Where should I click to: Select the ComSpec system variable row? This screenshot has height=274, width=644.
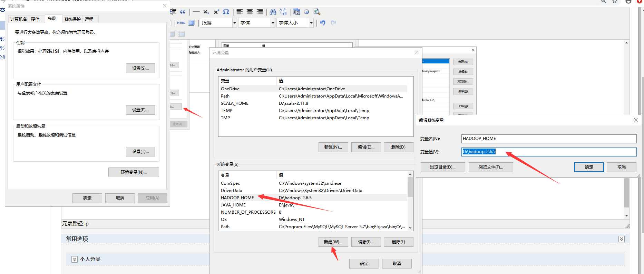[313, 183]
